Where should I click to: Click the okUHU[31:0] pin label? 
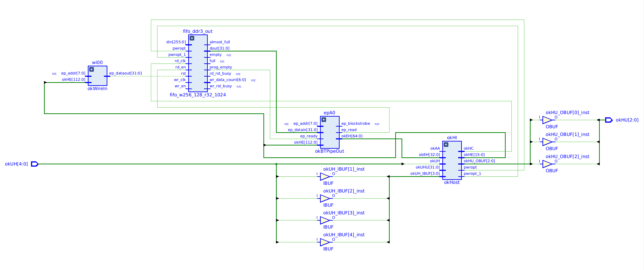[x=428, y=167]
